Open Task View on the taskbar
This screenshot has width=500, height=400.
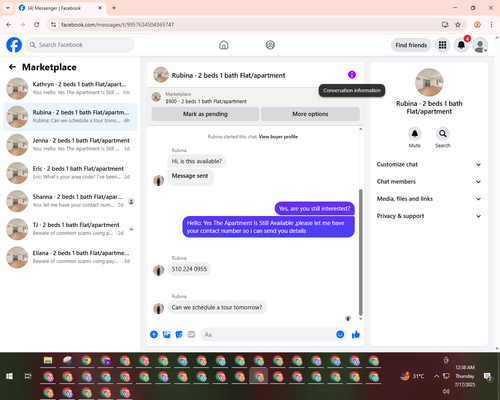point(28,376)
